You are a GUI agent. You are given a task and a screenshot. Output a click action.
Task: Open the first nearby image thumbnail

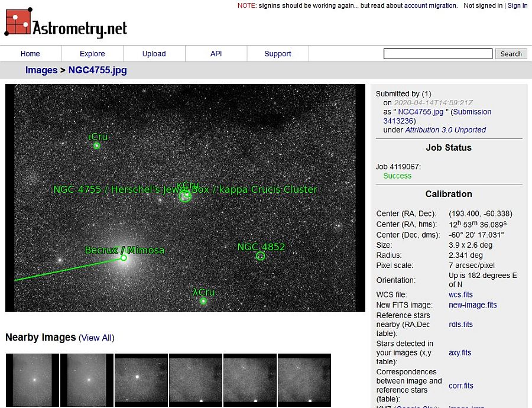click(33, 380)
